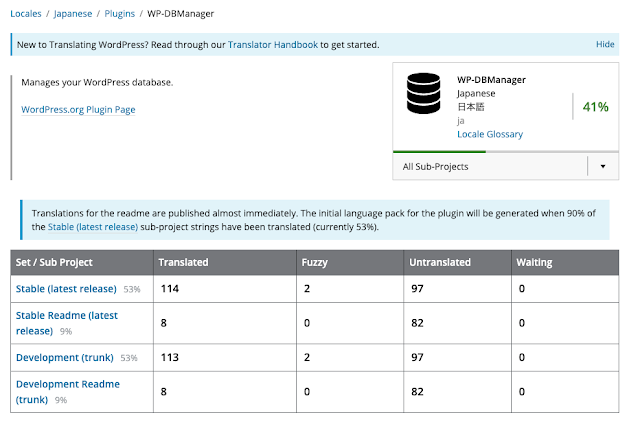Open the Locale Glossary link
Image resolution: width=640 pixels, height=424 pixels.
click(490, 134)
